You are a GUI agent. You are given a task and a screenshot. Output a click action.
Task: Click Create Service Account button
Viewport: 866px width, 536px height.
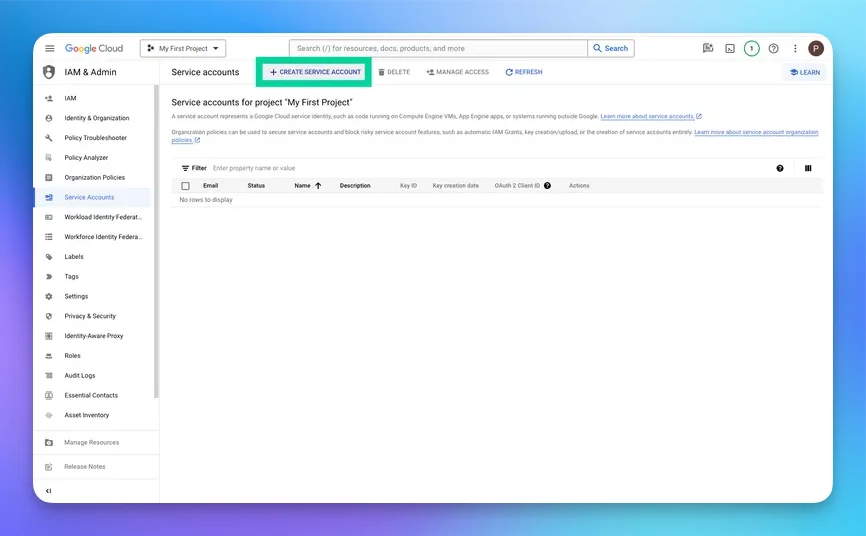[x=315, y=72]
